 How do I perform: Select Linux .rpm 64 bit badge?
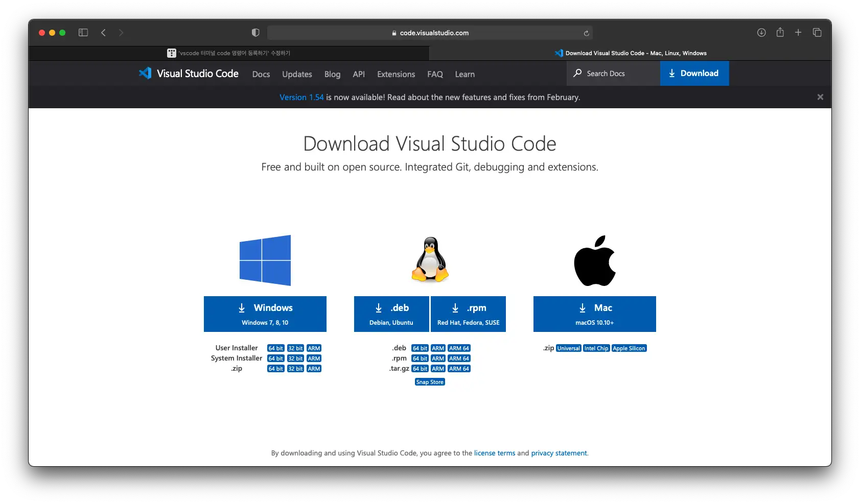click(x=420, y=358)
